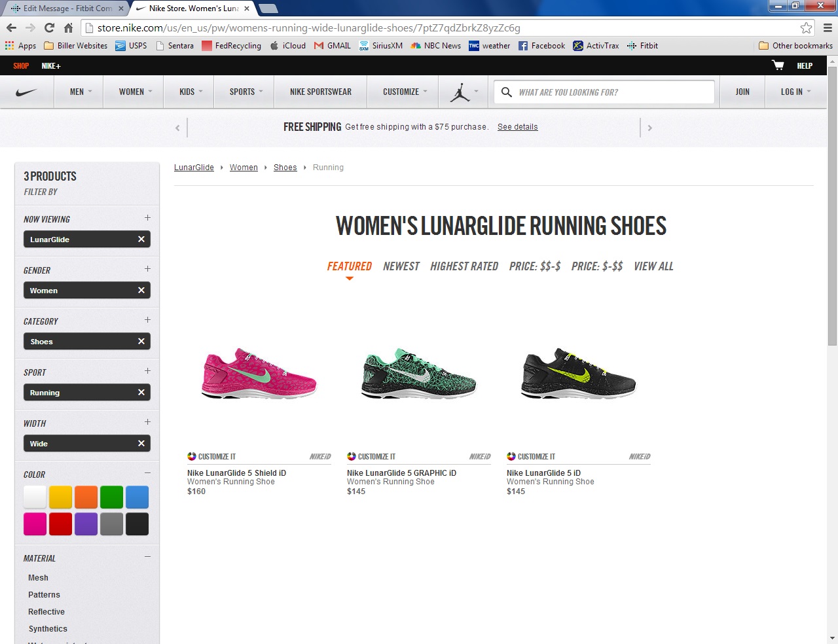The image size is (838, 644).
Task: Click the Nike swoosh logo
Action: [26, 92]
